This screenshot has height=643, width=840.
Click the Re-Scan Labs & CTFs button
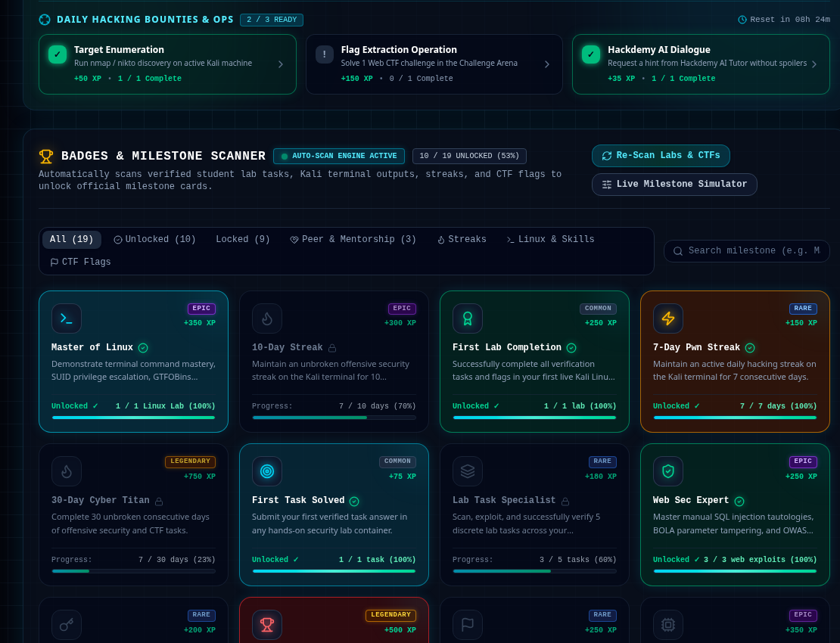pos(661,156)
